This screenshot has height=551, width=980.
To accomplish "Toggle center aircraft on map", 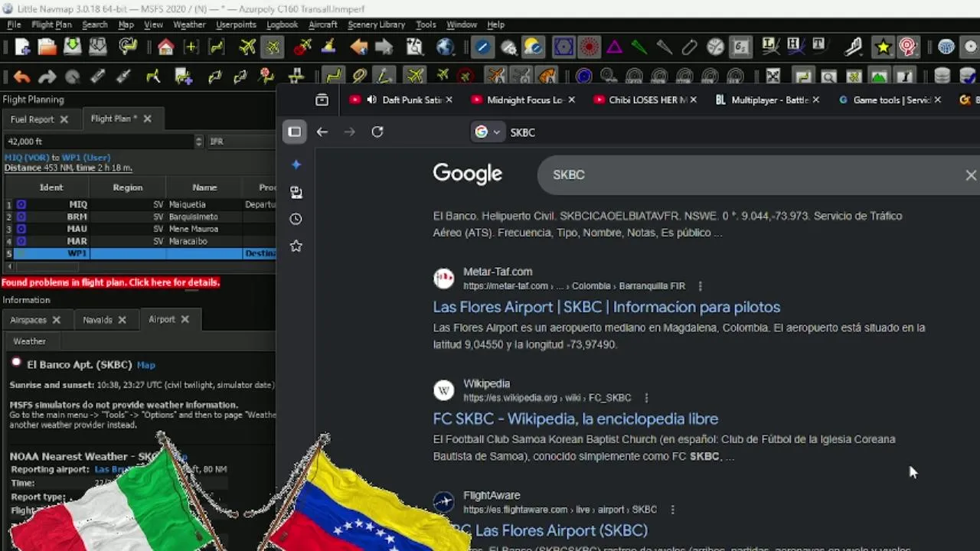I will (273, 47).
